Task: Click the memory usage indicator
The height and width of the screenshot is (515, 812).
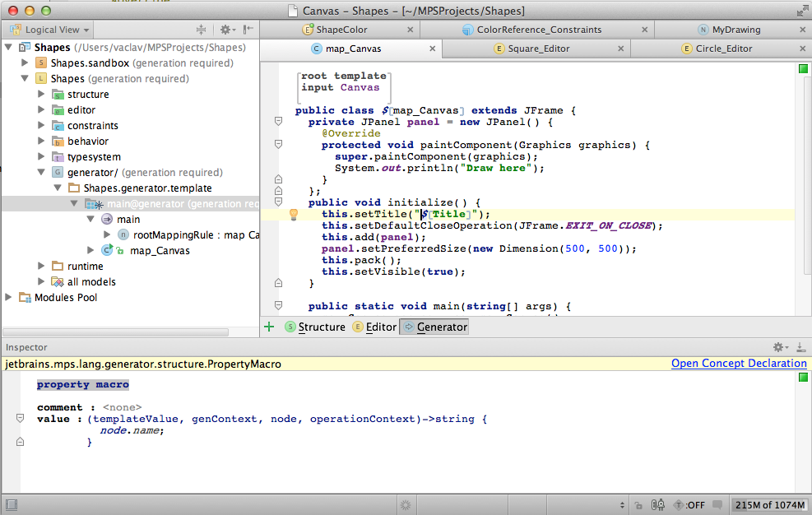Action: pos(771,504)
